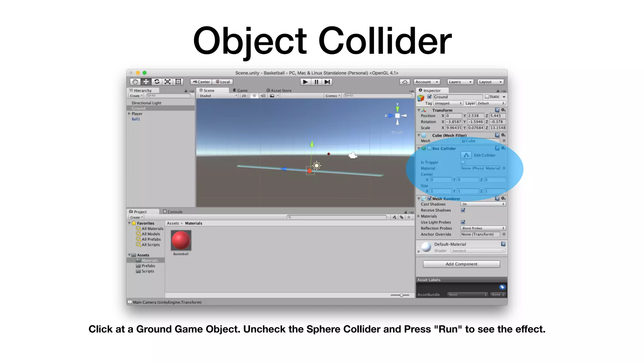Click Project search by label icon
Screen dimensions: 644x362
click(402, 217)
